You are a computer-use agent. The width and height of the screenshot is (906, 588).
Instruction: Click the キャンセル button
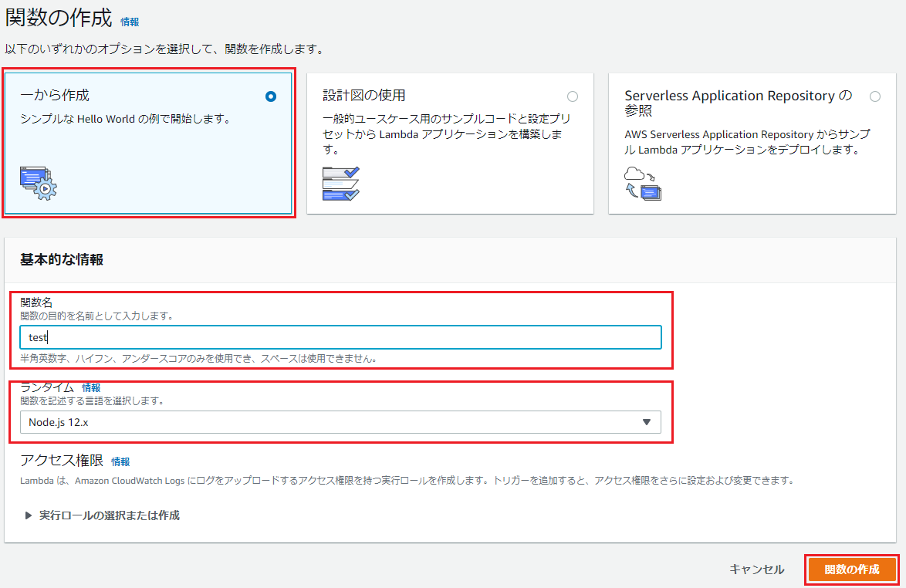point(757,569)
